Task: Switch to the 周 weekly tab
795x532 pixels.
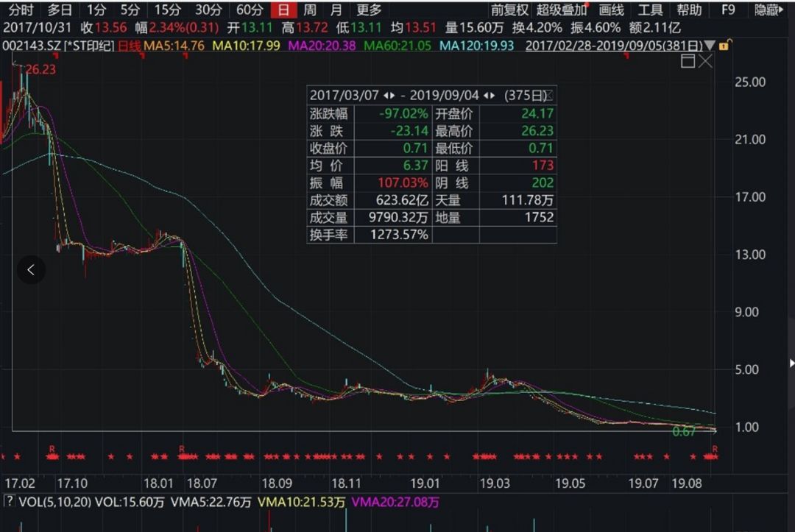Action: 309,10
